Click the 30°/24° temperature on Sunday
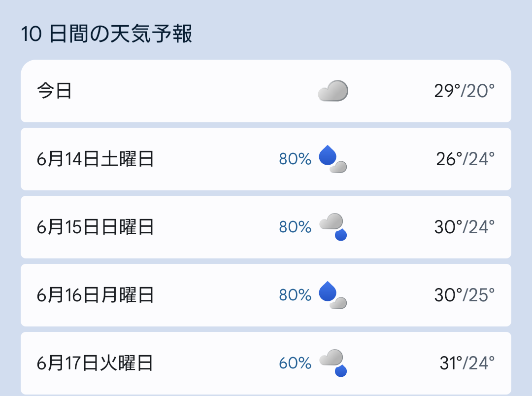The height and width of the screenshot is (396, 532). click(464, 227)
